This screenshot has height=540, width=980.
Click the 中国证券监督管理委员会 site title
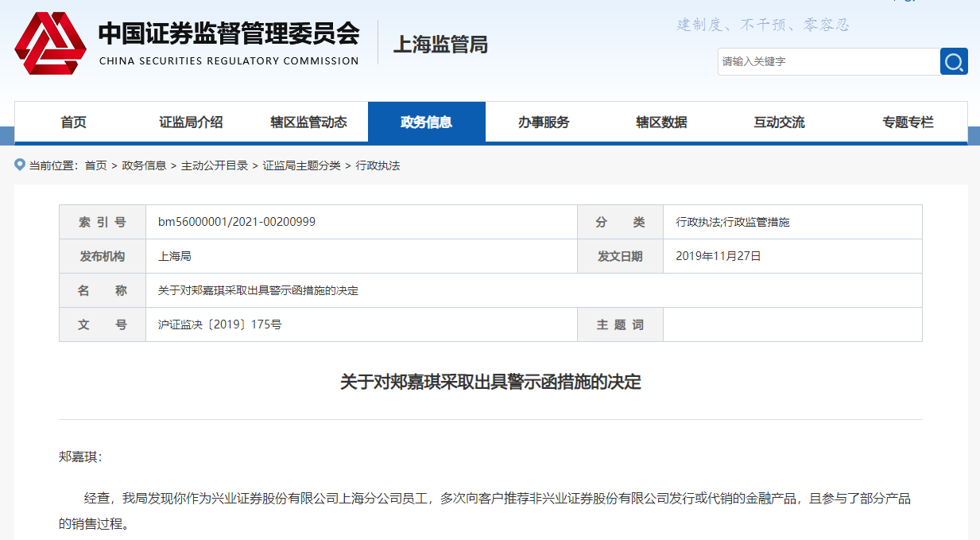click(x=229, y=33)
